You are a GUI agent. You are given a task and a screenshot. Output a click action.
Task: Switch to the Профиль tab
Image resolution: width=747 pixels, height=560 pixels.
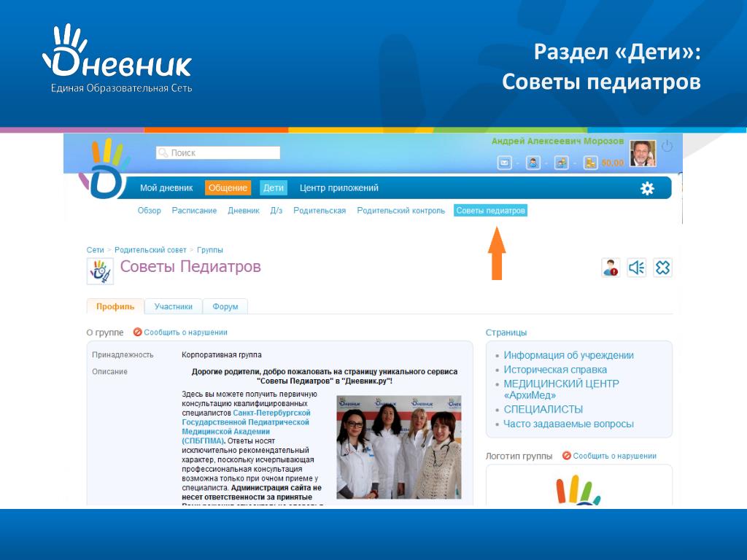click(x=115, y=306)
